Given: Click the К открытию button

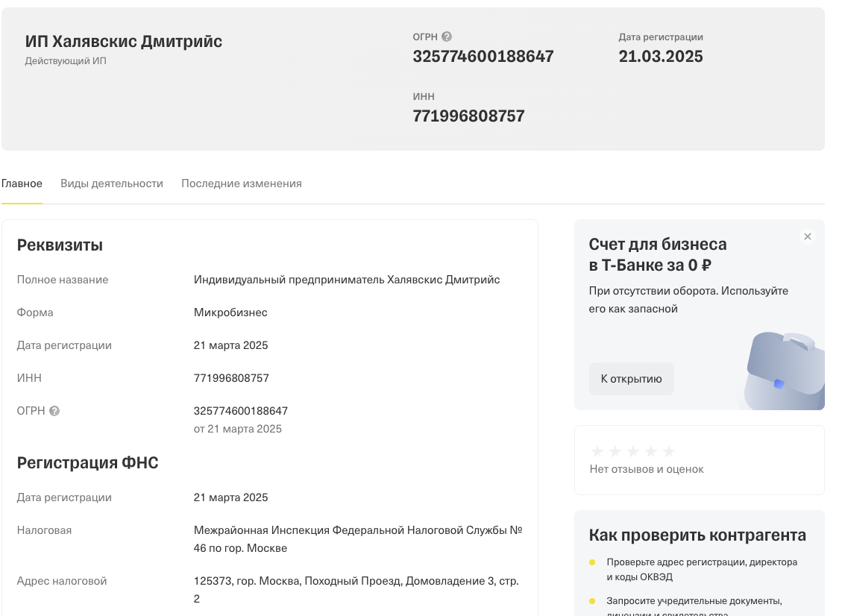Looking at the screenshot, I should tap(631, 379).
